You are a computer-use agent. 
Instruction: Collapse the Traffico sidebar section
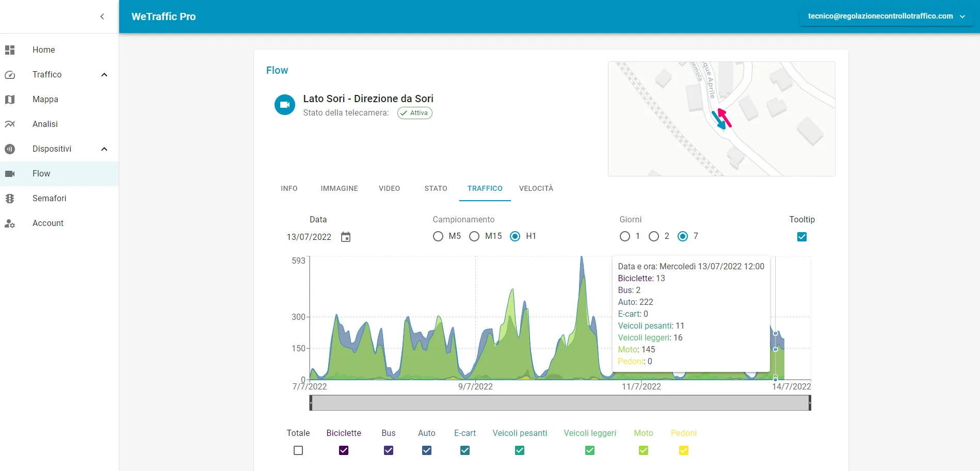(104, 74)
